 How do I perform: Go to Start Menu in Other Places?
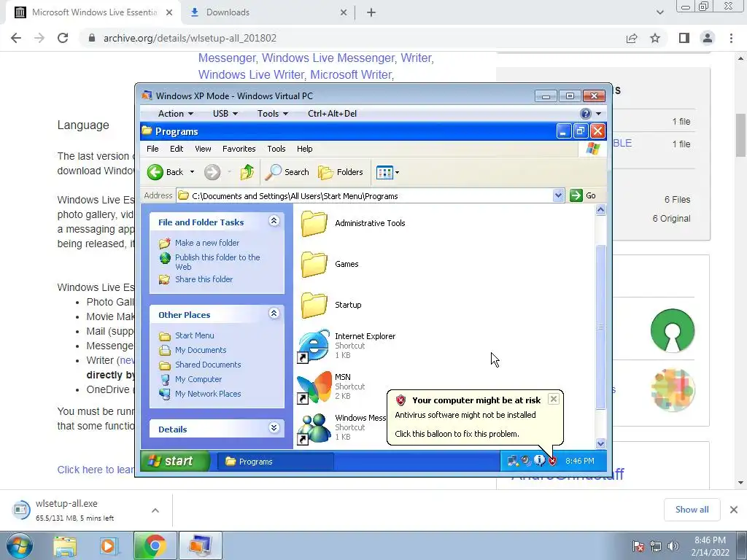point(194,335)
